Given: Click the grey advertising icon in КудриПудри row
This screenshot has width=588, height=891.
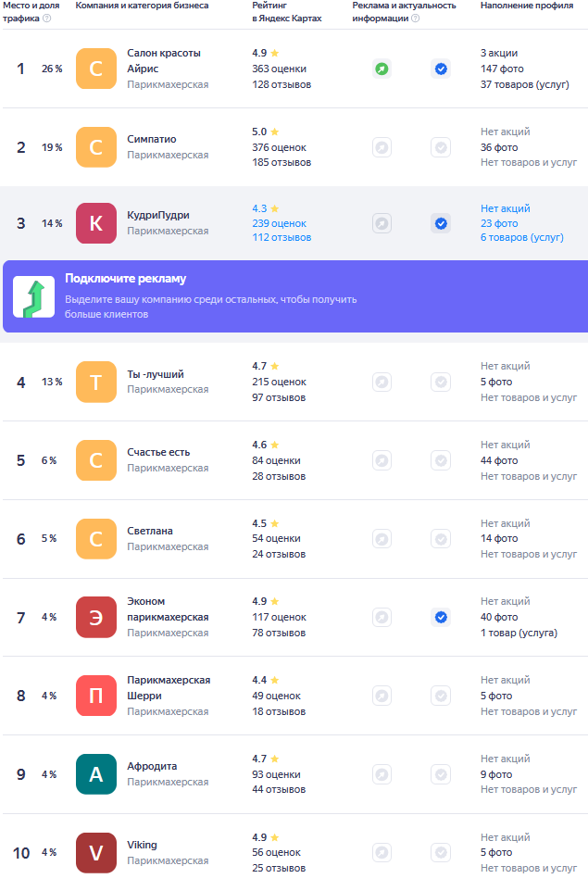Looking at the screenshot, I should coord(382,223).
